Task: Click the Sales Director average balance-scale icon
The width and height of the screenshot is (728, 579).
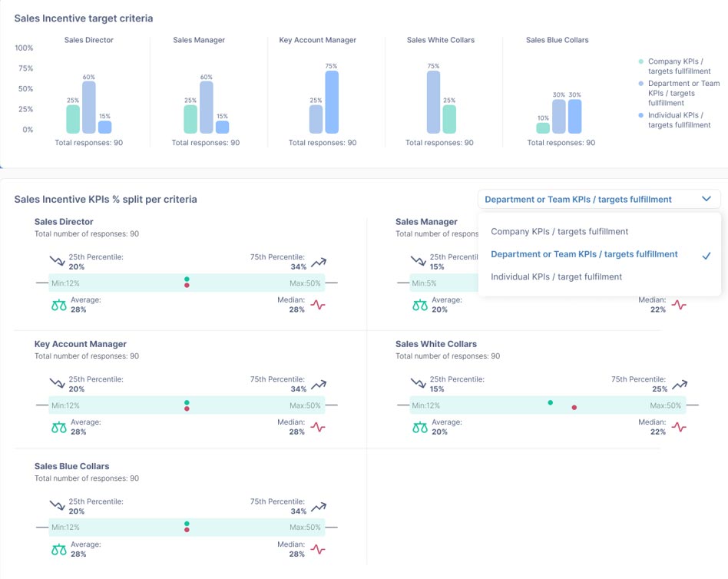Action: (58, 305)
